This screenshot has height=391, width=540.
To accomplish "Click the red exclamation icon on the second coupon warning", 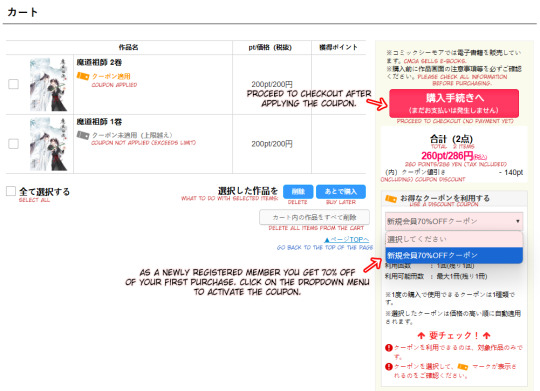I will click(389, 367).
